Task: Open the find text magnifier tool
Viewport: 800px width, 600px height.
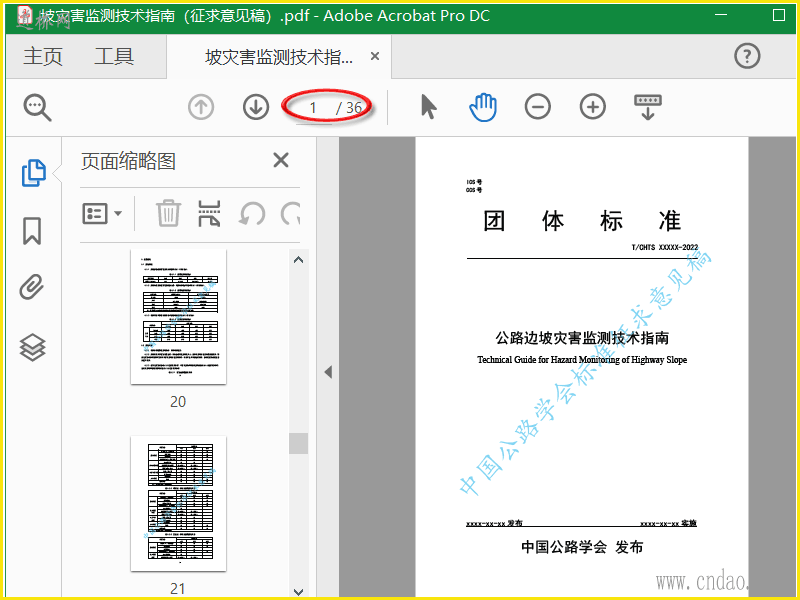Action: coord(37,108)
